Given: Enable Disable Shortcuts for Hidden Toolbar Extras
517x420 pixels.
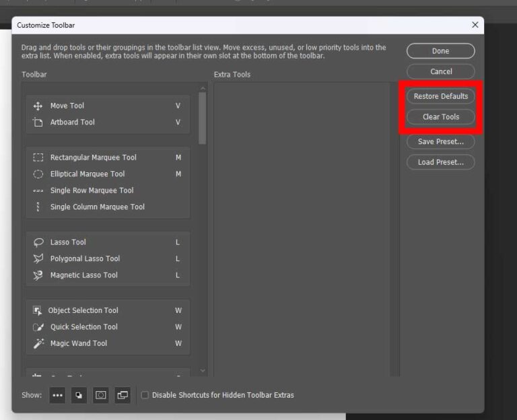Looking at the screenshot, I should coord(145,395).
